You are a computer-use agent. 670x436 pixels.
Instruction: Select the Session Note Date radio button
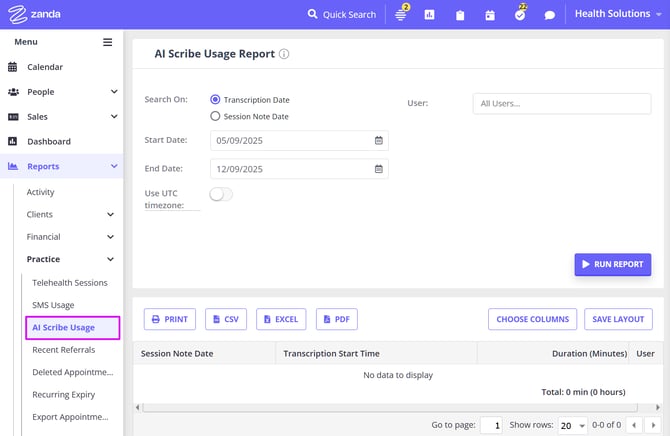(x=215, y=116)
